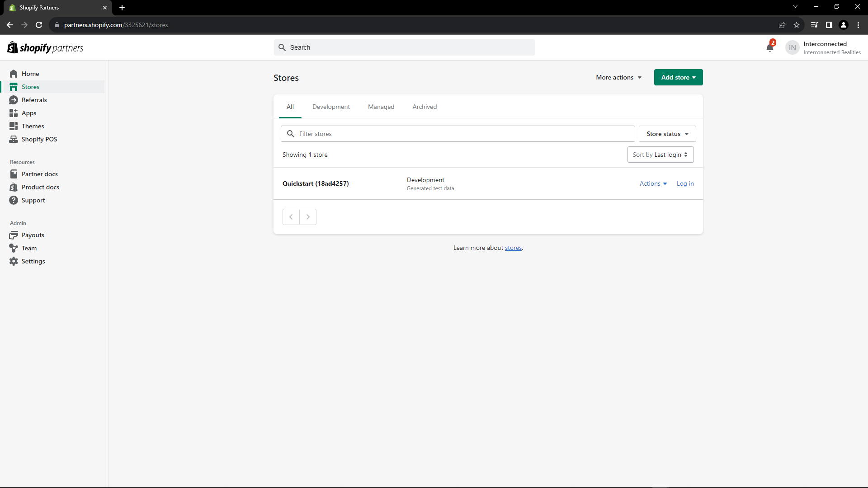Switch to the Development tab

pos(331,107)
